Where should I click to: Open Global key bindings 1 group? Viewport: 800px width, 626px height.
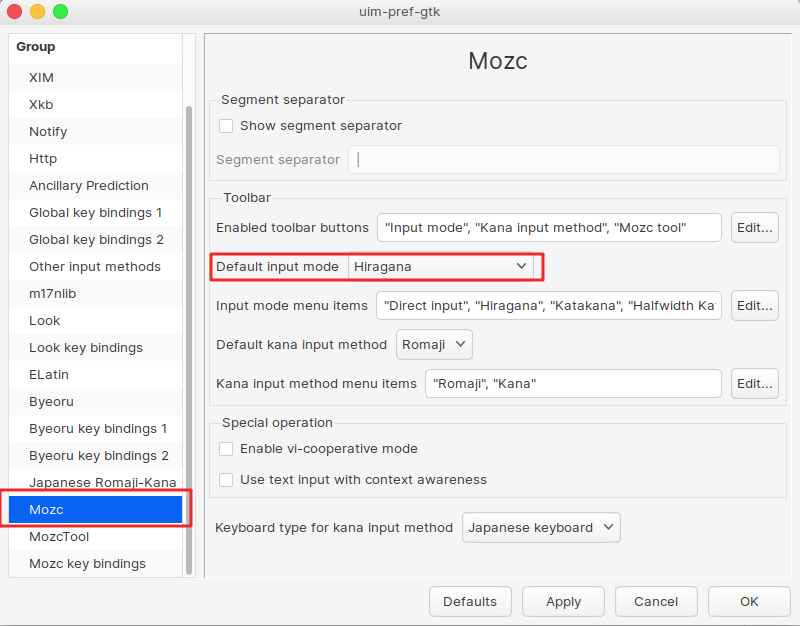coord(95,213)
